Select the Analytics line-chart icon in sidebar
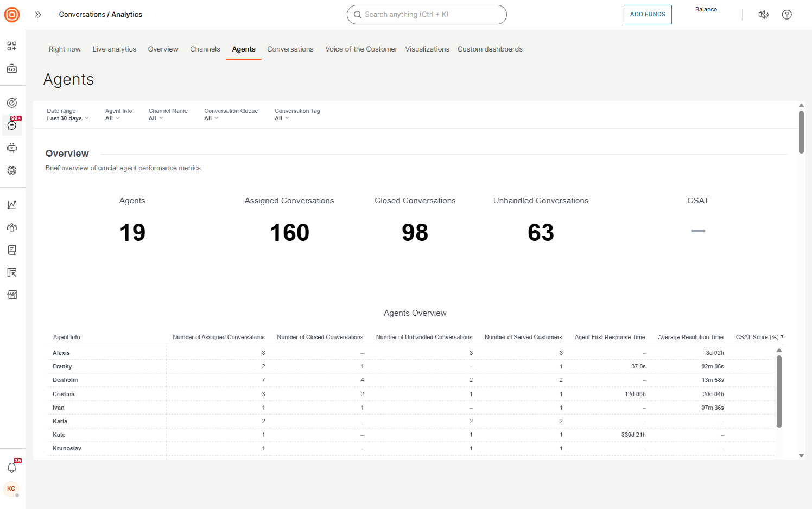This screenshot has height=509, width=812. click(11, 205)
